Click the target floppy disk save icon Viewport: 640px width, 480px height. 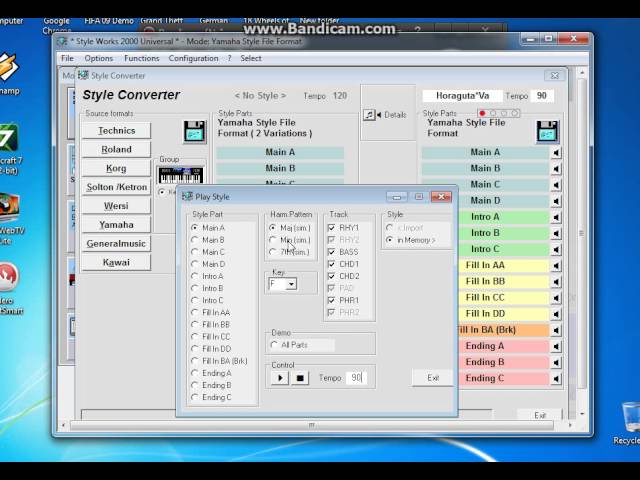click(547, 132)
